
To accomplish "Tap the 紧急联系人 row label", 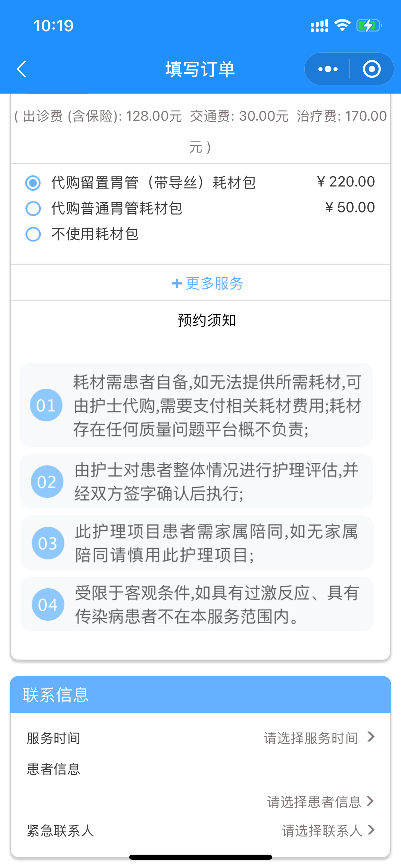I will [x=60, y=830].
